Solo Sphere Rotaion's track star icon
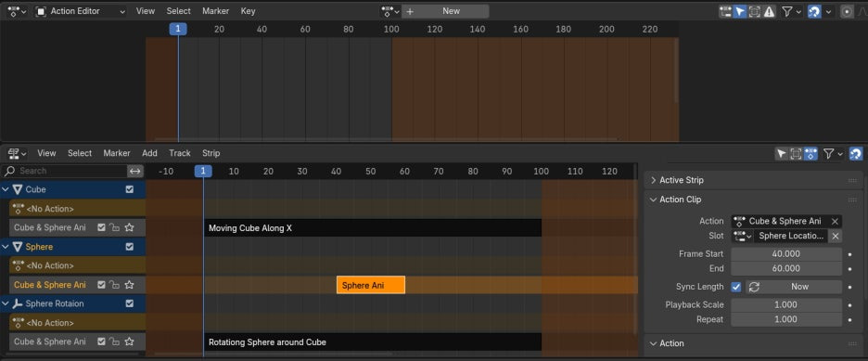Image resolution: width=868 pixels, height=361 pixels. [130, 342]
